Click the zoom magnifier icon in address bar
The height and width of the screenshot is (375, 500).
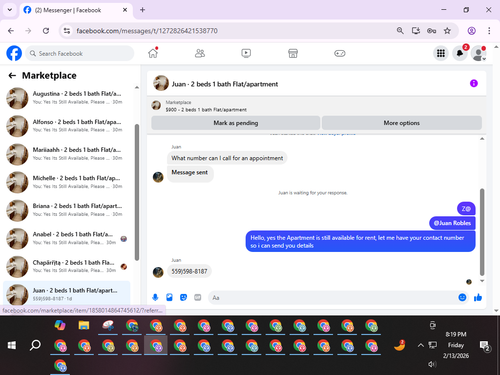pos(400,31)
